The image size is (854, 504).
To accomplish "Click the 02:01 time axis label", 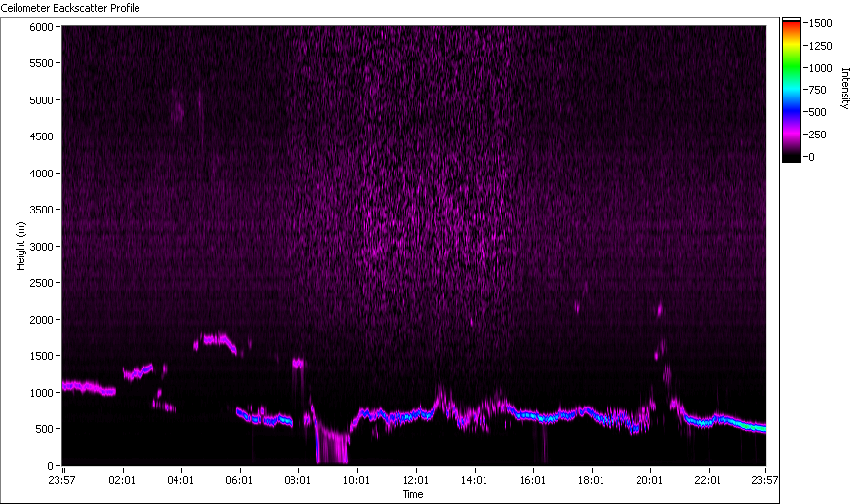I will pos(122,480).
